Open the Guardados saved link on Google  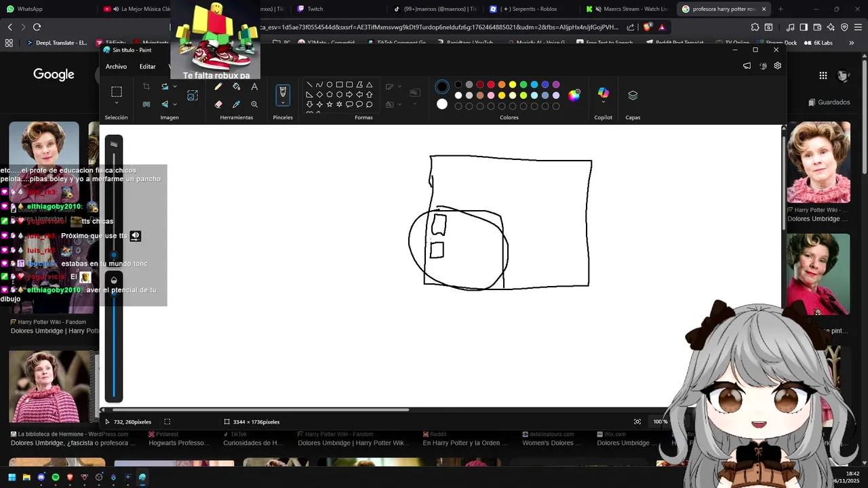pos(829,102)
